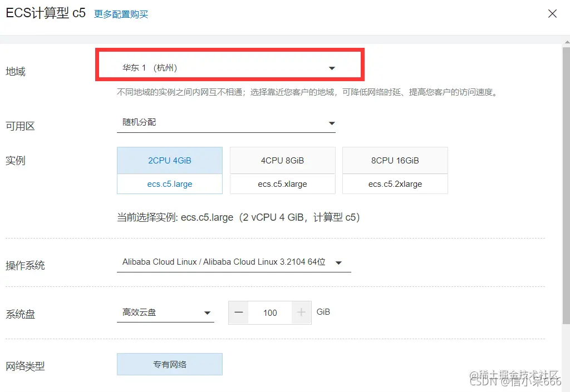Open the 操作系统 Alibaba Cloud Linux dropdown
This screenshot has width=570, height=392.
(234, 262)
